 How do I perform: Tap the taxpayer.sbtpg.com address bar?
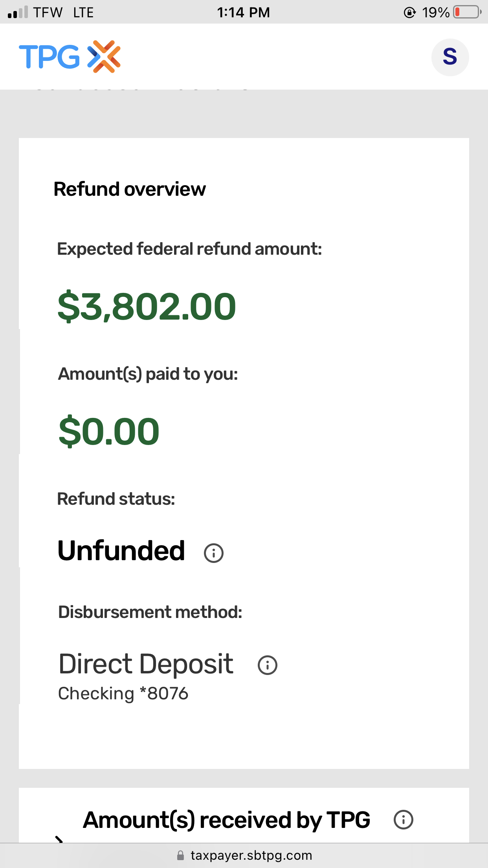point(251,855)
